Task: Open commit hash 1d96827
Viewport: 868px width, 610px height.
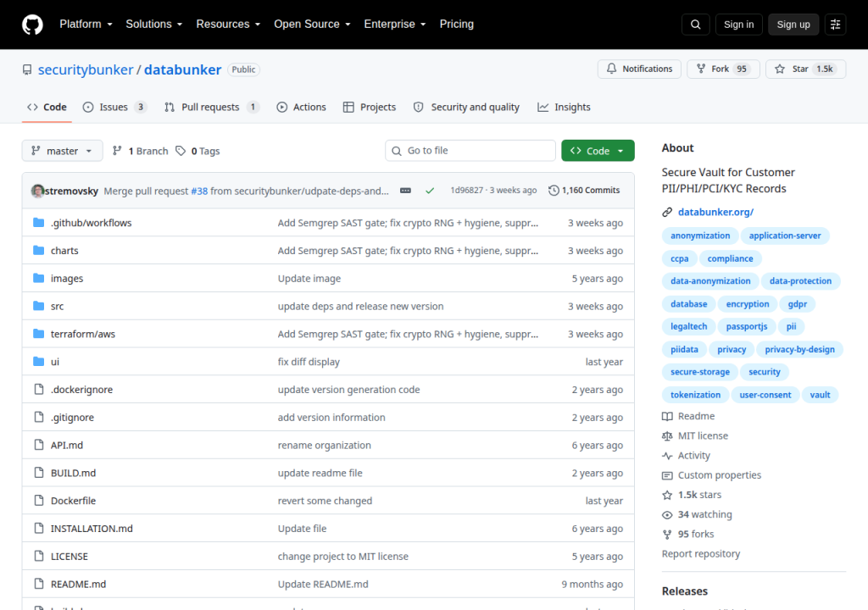Action: [467, 190]
